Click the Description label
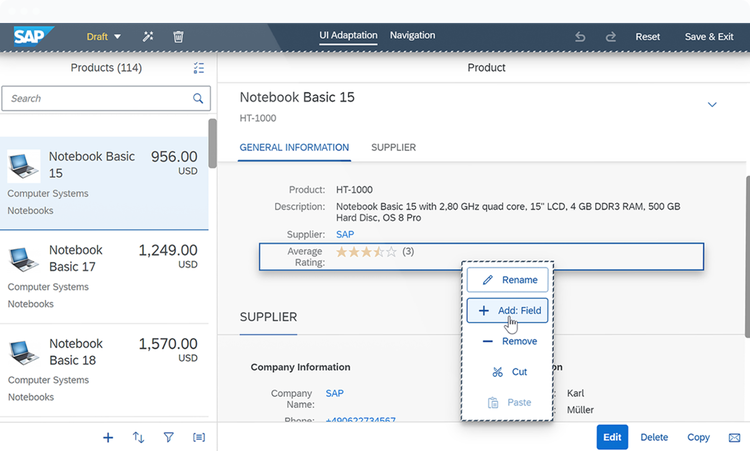The width and height of the screenshot is (750, 451). (x=299, y=207)
